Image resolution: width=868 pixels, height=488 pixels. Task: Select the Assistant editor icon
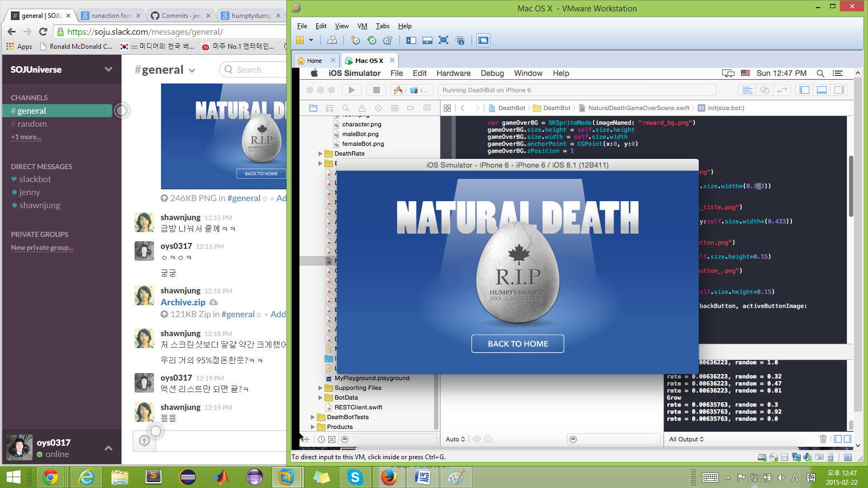coord(765,90)
